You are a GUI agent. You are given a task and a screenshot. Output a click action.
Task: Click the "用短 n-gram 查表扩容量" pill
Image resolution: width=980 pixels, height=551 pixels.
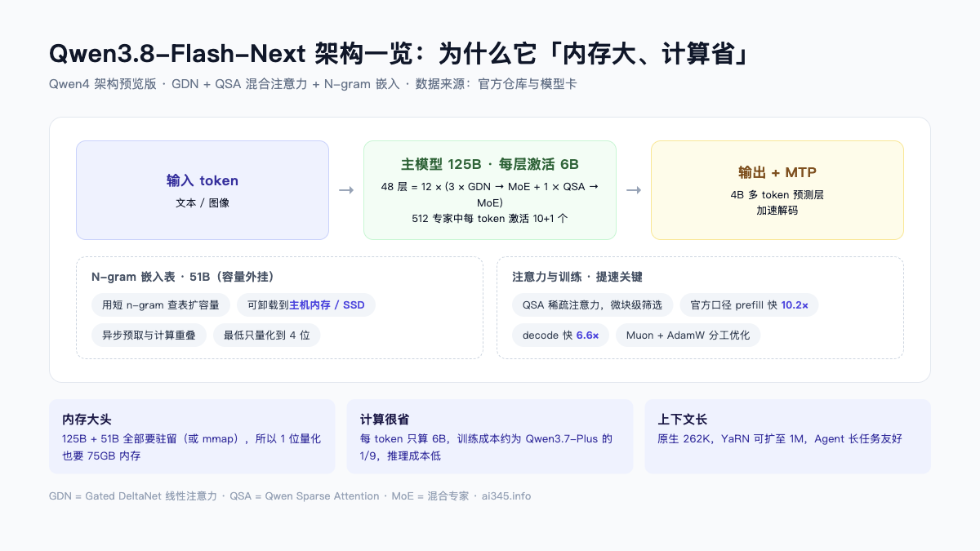point(161,305)
